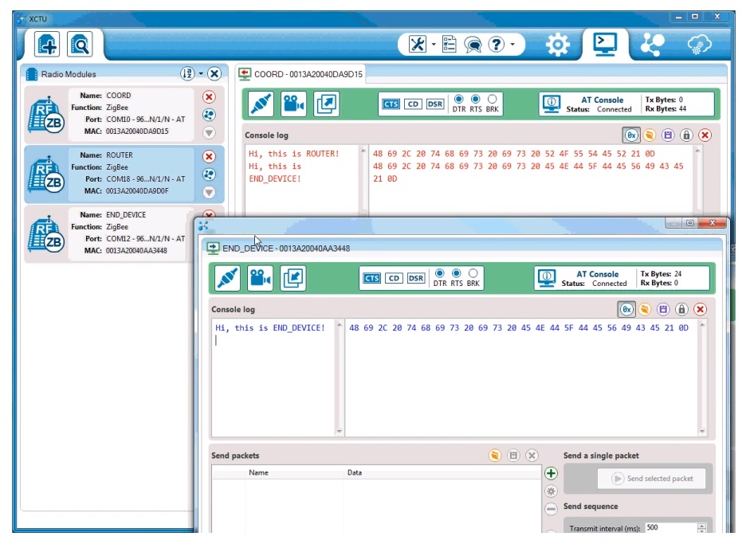
Task: Click END_DEVICE console record camera icon
Action: click(x=260, y=278)
